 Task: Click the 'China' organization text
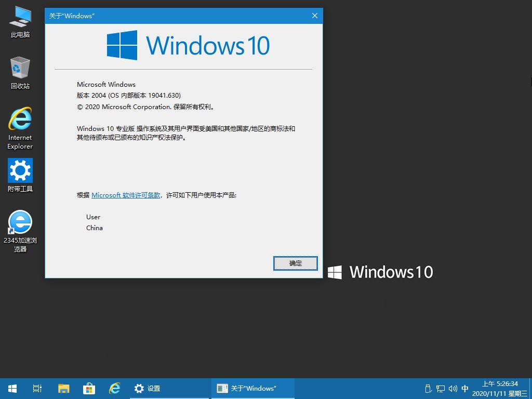pos(95,228)
